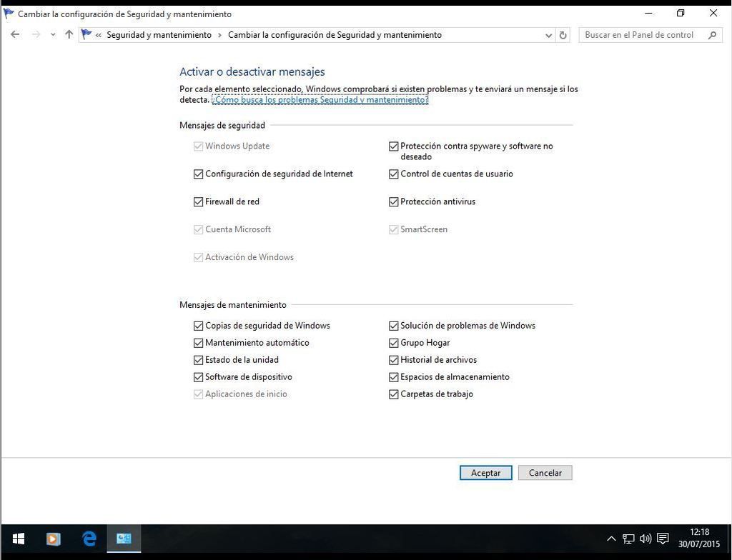Click the Forward navigation arrow
Image resolution: width=732 pixels, height=560 pixels.
36,34
